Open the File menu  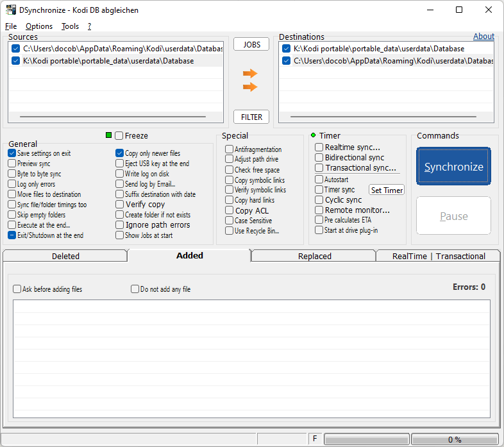(11, 26)
